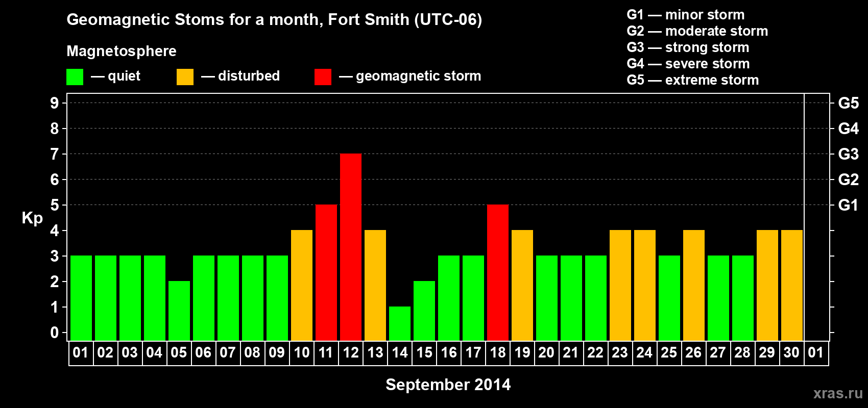
Task: Click the '0' value on Kp axis
Action: [55, 333]
